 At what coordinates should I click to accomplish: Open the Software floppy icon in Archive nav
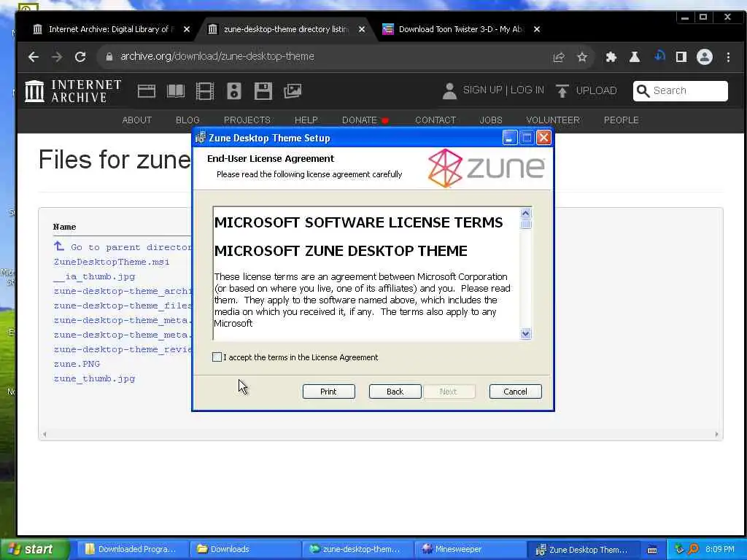click(x=263, y=91)
